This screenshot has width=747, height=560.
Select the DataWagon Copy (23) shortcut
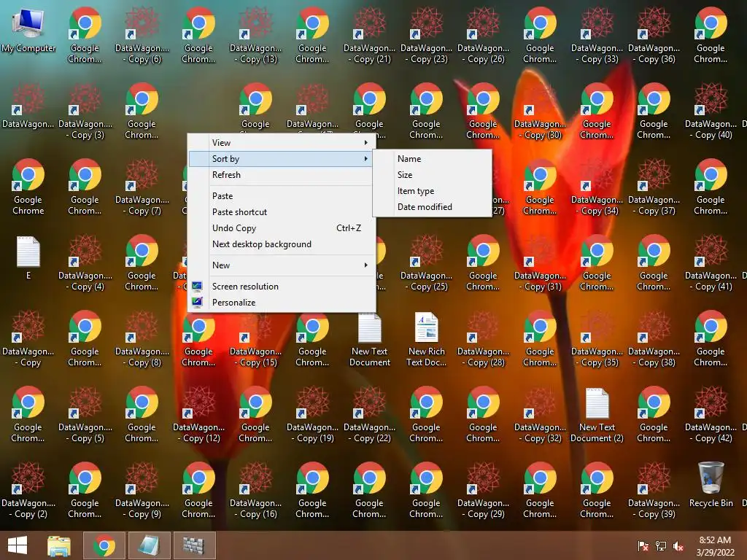426,36
